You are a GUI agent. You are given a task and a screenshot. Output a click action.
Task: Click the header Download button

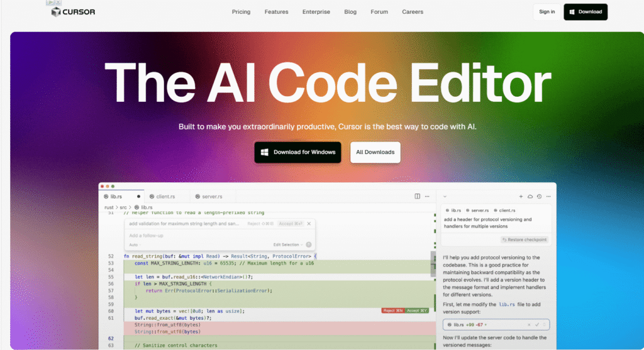[586, 12]
